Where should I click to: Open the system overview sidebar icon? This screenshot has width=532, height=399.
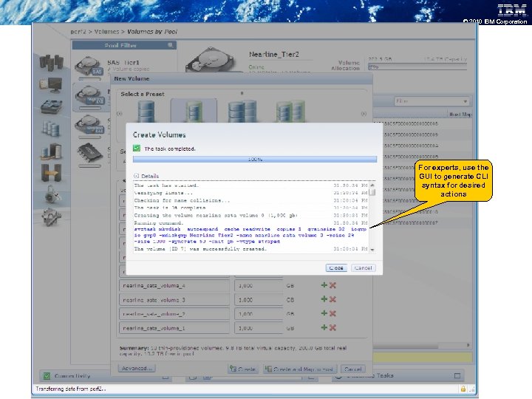tap(51, 62)
